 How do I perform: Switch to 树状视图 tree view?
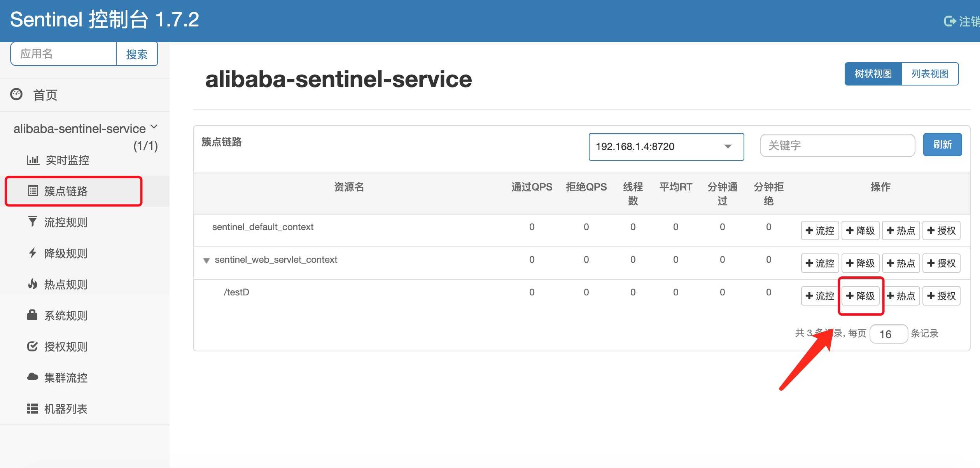tap(873, 73)
